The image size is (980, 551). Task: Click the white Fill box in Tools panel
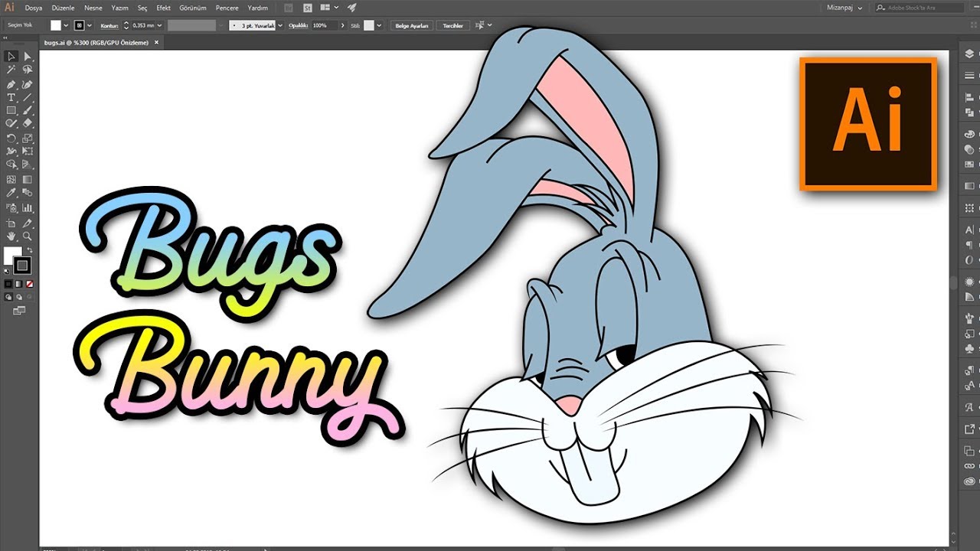pyautogui.click(x=11, y=253)
